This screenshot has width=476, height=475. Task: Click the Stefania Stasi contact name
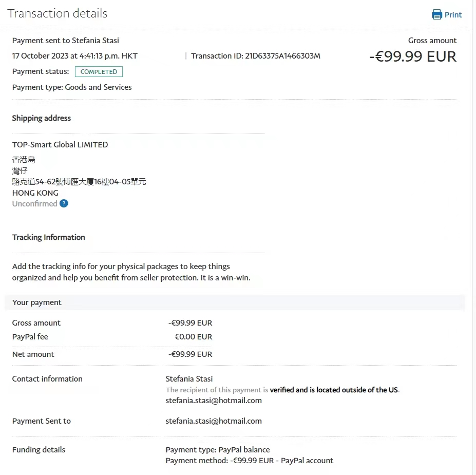[189, 379]
